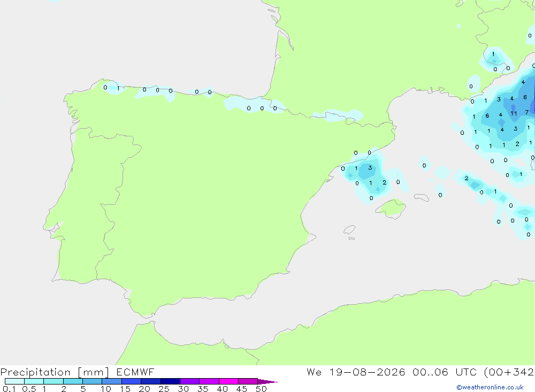Select the 40–45 mm magenta legend swatch

(x=228, y=381)
